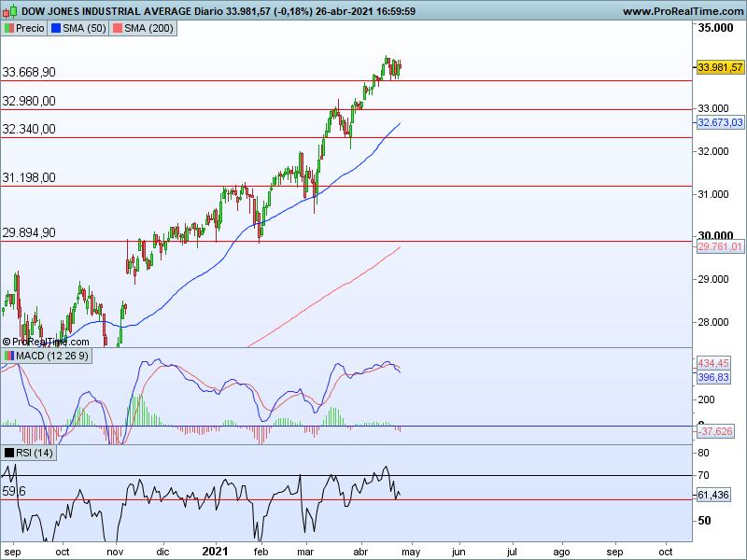Click the current price label 33.981,57
The height and width of the screenshot is (560, 747).
[720, 67]
